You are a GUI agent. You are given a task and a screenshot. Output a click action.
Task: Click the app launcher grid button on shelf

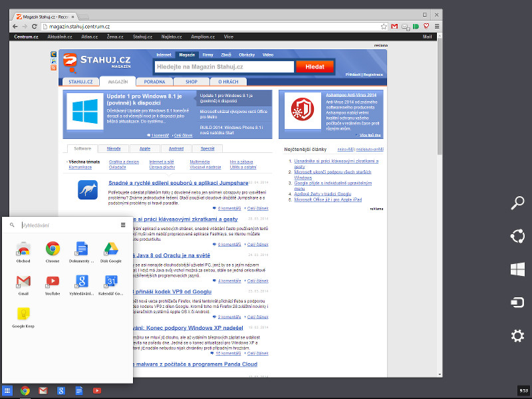7,390
